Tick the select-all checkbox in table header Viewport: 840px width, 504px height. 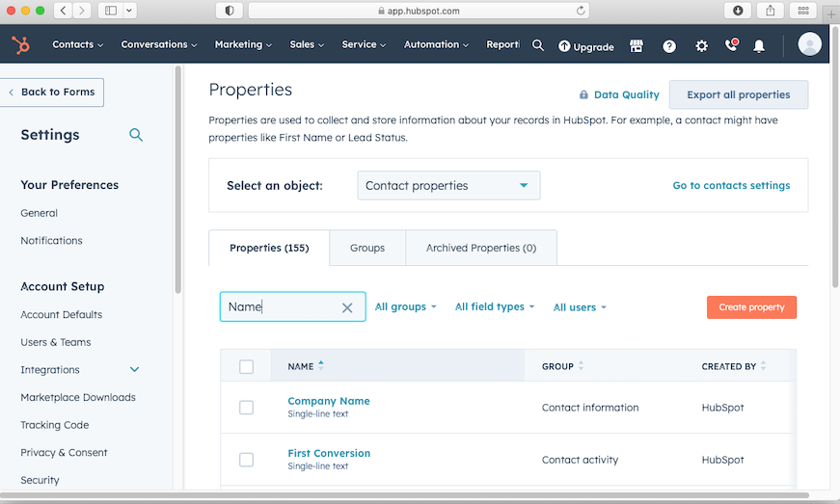pyautogui.click(x=246, y=366)
